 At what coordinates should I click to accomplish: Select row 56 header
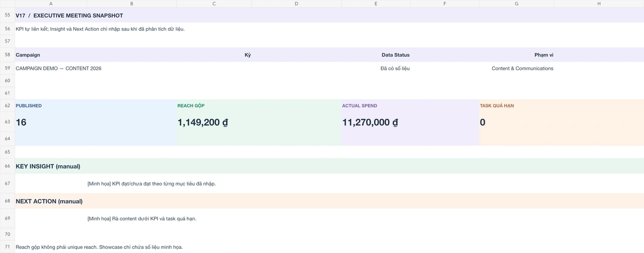point(8,29)
